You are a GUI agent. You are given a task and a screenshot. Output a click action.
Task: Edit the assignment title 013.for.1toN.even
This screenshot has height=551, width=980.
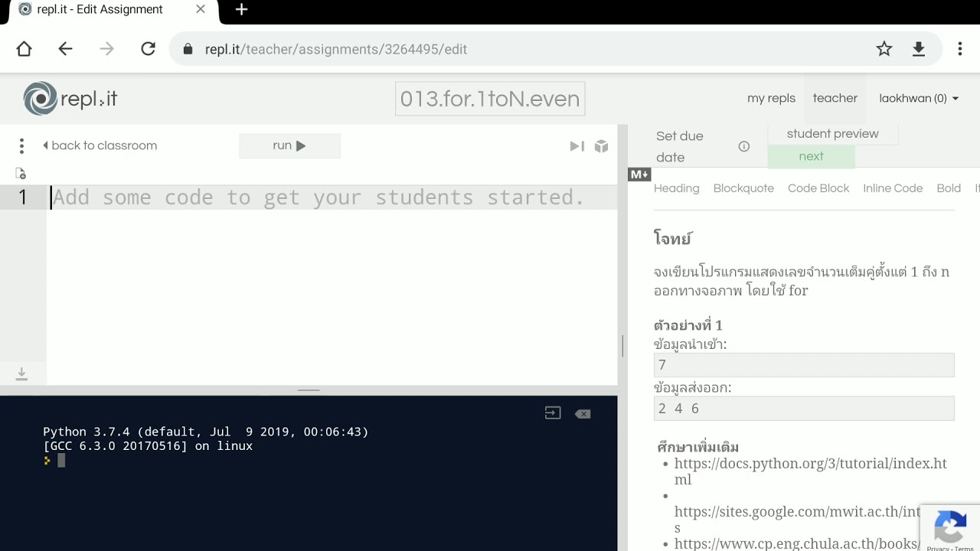coord(490,99)
